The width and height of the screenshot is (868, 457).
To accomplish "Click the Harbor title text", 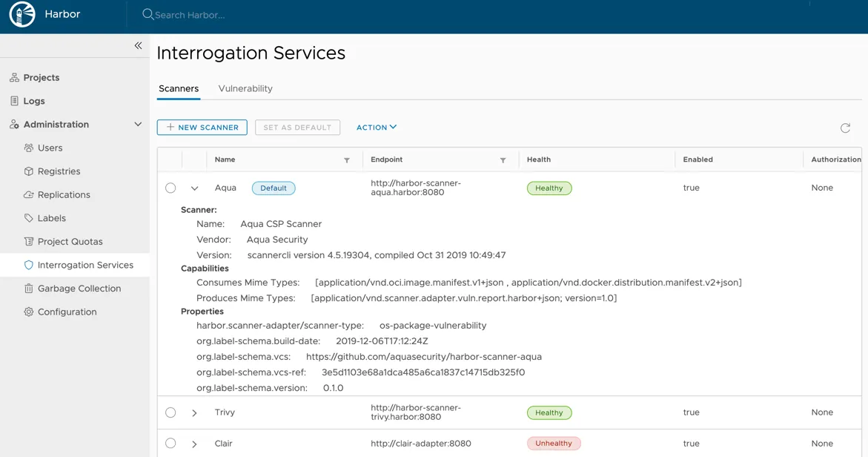I will 62,14.
